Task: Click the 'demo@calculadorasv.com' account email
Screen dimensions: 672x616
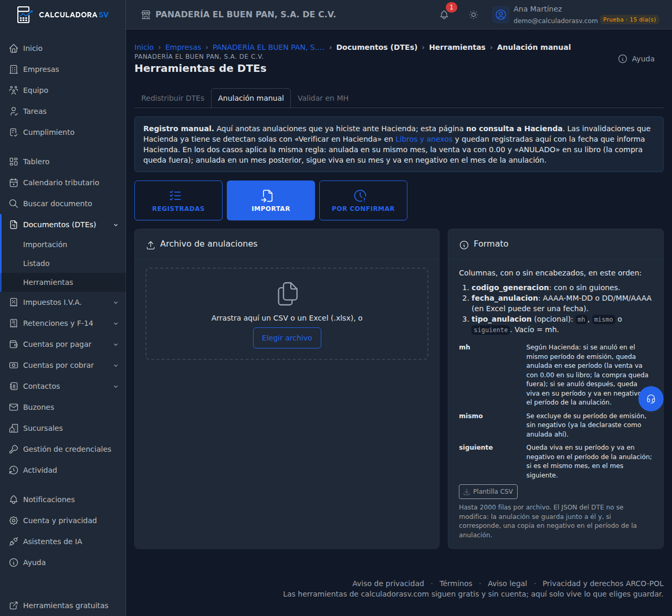Action: click(x=555, y=20)
